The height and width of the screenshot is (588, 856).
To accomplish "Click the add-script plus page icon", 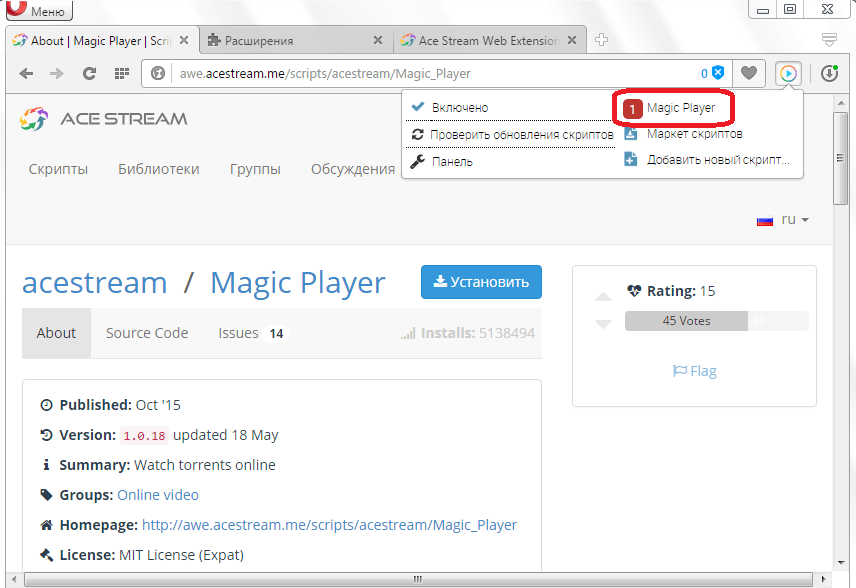I will coord(631,159).
